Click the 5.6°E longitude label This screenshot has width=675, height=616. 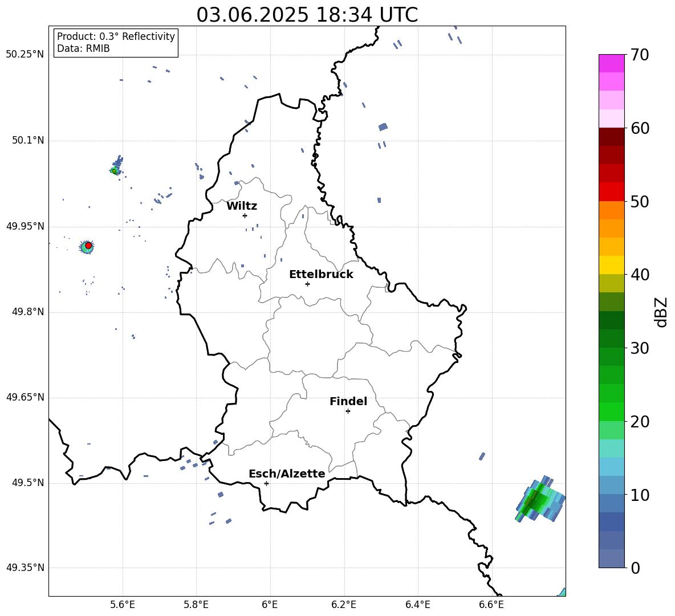tap(123, 605)
